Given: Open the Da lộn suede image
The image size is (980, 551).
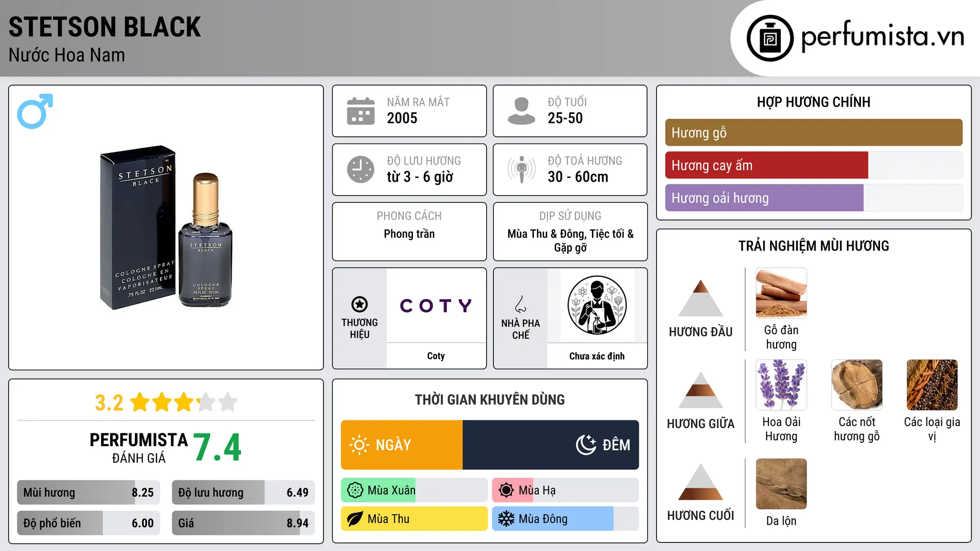Looking at the screenshot, I should click(781, 484).
